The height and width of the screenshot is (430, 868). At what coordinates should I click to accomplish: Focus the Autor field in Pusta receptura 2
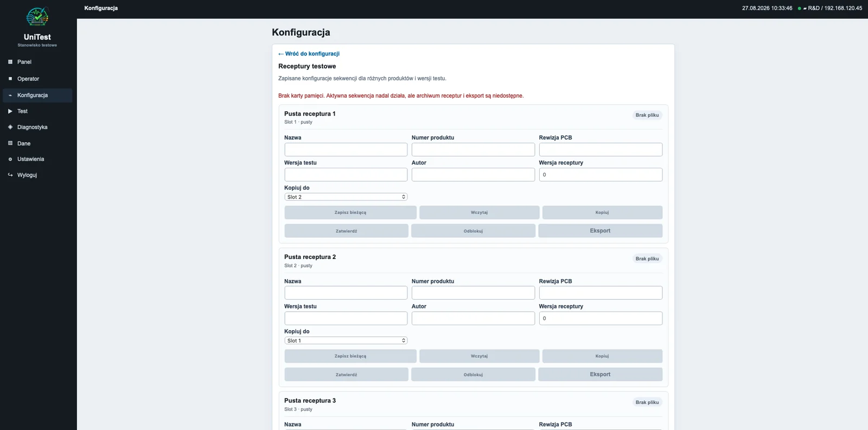pyautogui.click(x=473, y=318)
